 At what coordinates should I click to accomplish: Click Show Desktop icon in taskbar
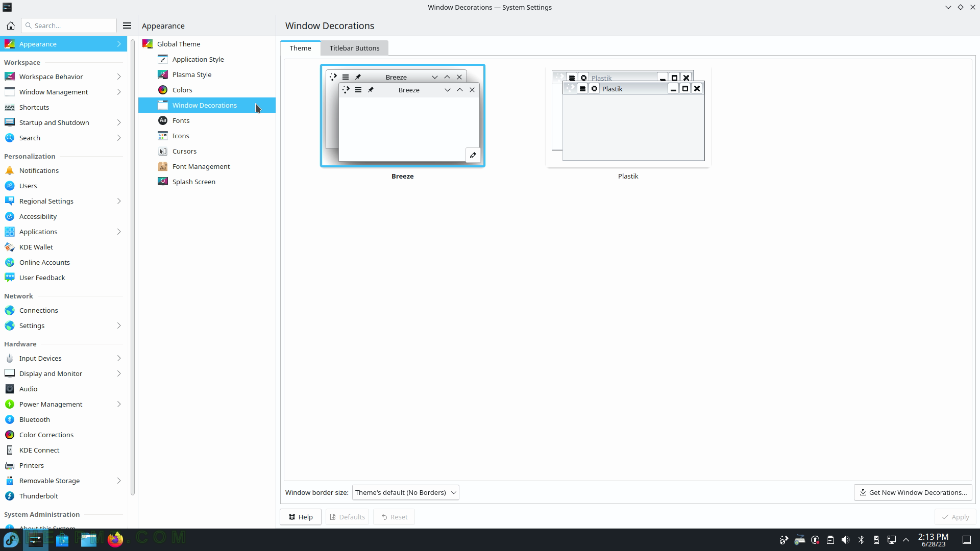(967, 540)
